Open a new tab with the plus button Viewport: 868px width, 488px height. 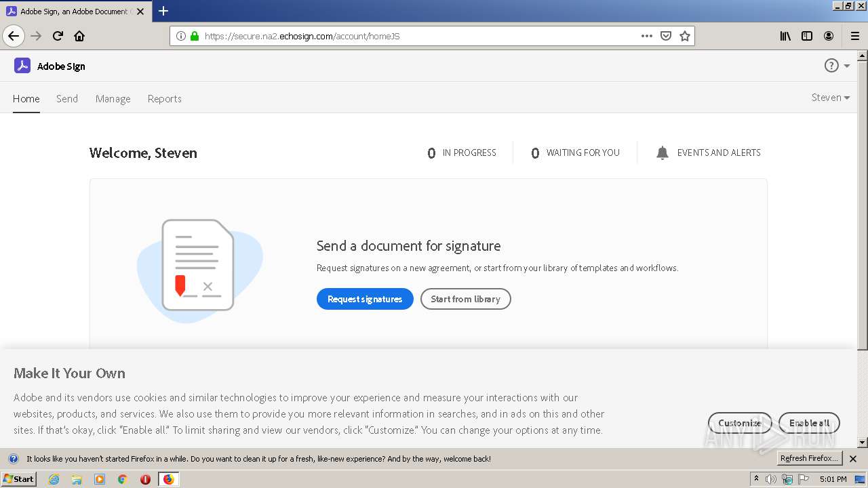(163, 11)
